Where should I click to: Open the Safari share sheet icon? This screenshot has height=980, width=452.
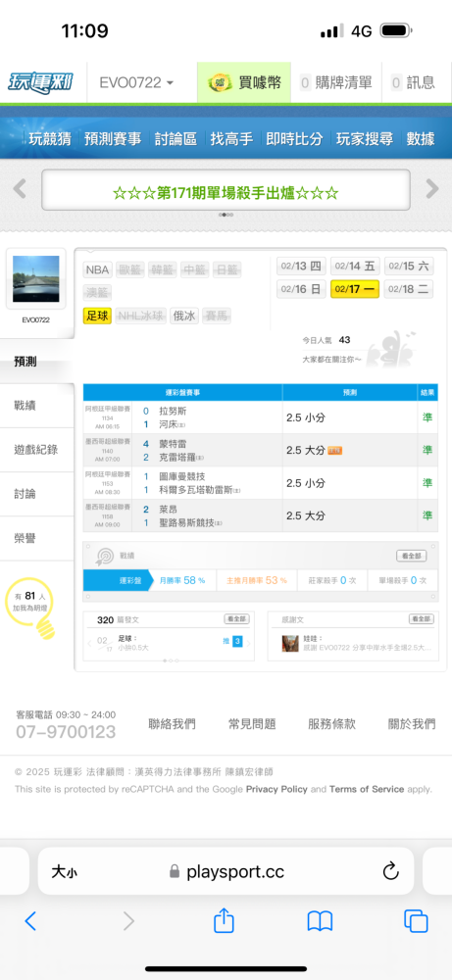tap(224, 920)
